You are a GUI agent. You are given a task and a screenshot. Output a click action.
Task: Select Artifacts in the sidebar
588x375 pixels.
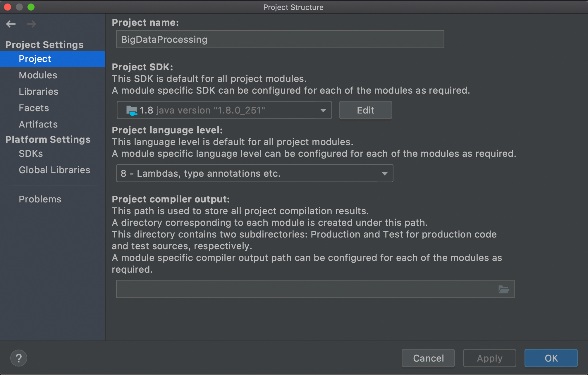(x=38, y=124)
